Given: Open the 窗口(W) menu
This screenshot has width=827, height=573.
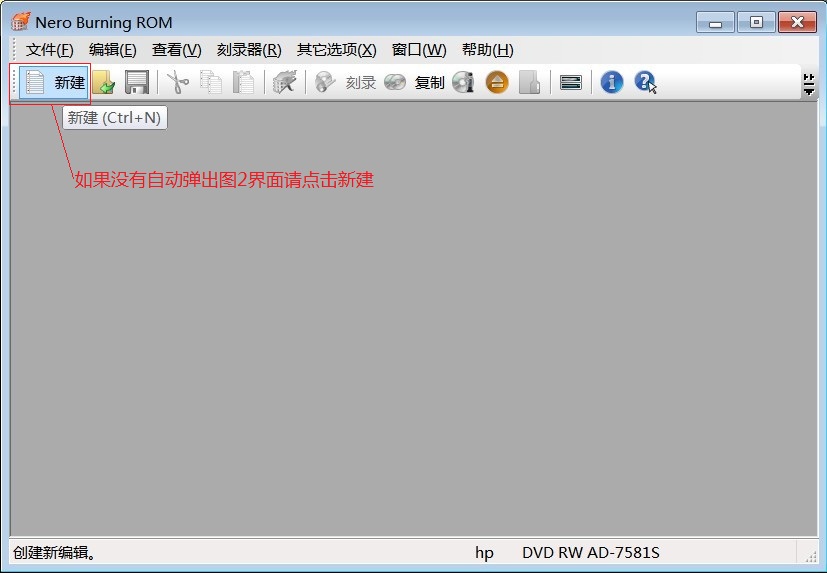Looking at the screenshot, I should 419,50.
